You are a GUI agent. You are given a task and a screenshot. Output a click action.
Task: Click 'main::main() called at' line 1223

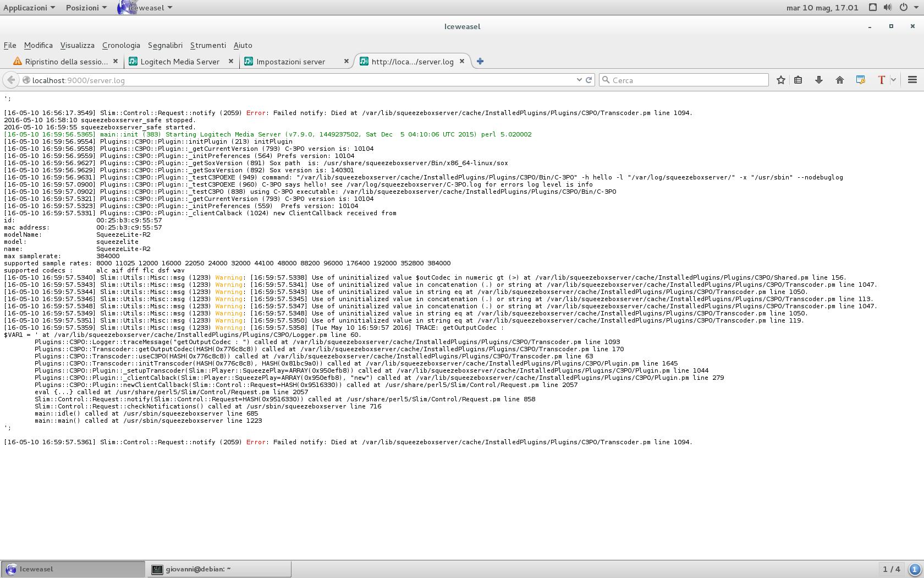[x=148, y=421]
